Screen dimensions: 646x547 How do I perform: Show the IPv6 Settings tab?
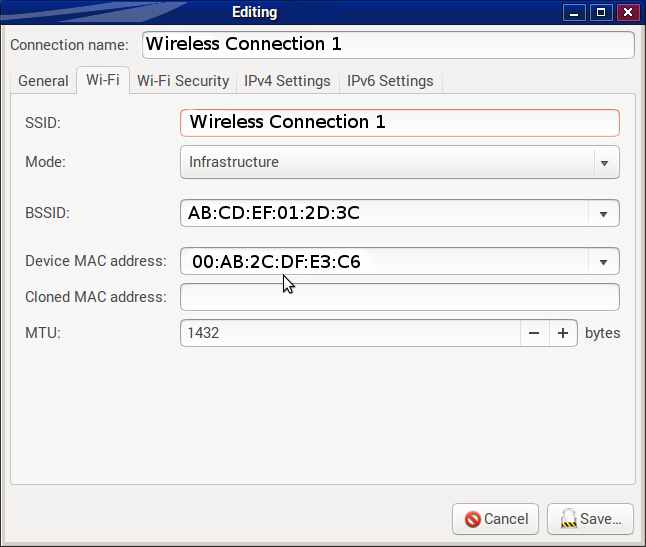click(390, 81)
